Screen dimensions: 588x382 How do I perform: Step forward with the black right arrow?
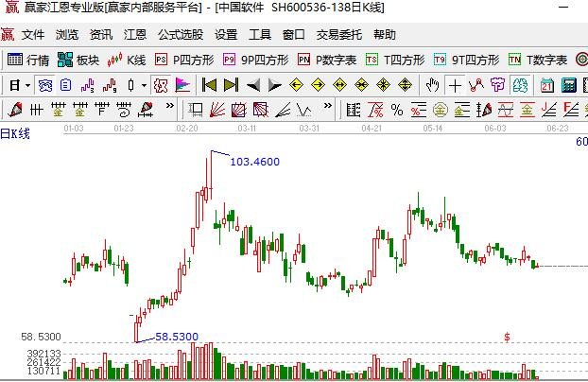pyautogui.click(x=274, y=85)
